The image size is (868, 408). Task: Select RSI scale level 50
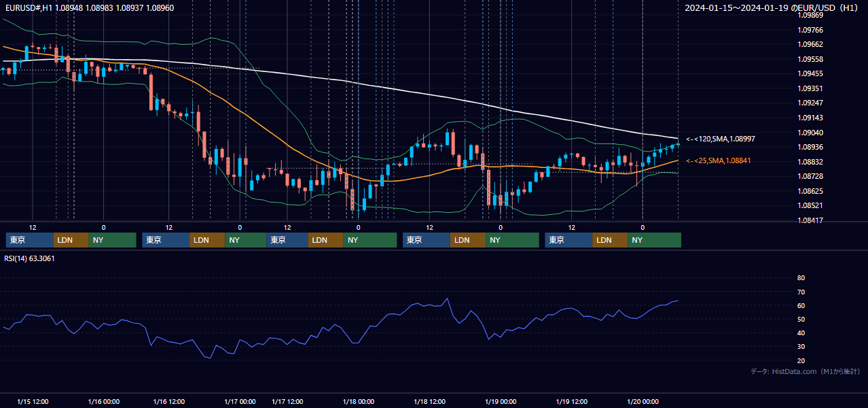click(801, 320)
